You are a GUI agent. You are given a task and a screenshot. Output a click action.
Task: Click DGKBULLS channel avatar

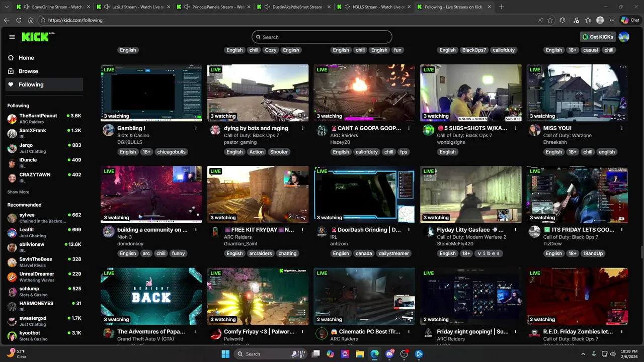(109, 130)
